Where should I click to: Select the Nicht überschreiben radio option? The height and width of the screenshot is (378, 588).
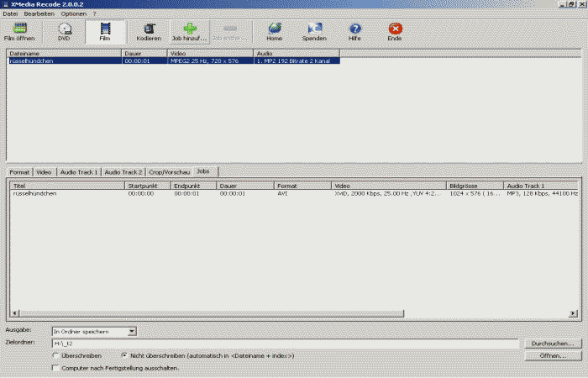click(x=124, y=356)
